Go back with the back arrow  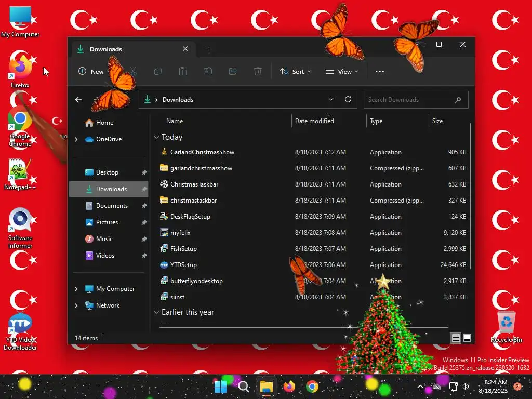point(78,99)
